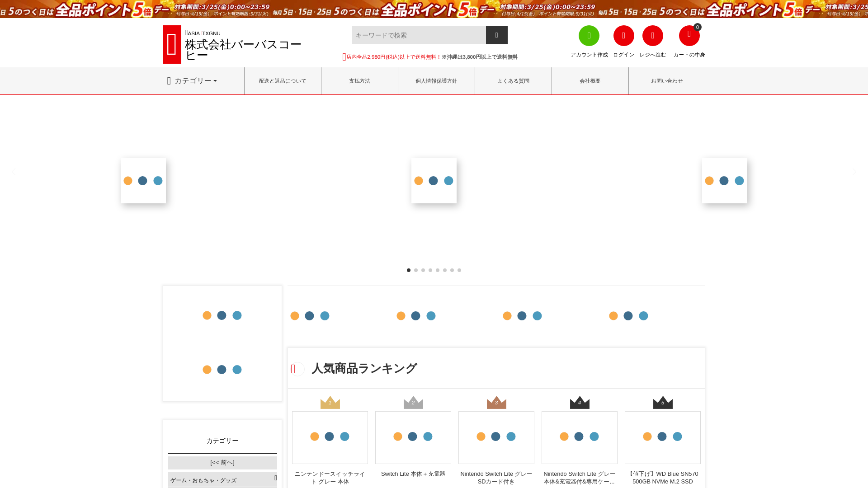Select the third carousel pagination dot
Screen dimensions: 868x488
423,270
